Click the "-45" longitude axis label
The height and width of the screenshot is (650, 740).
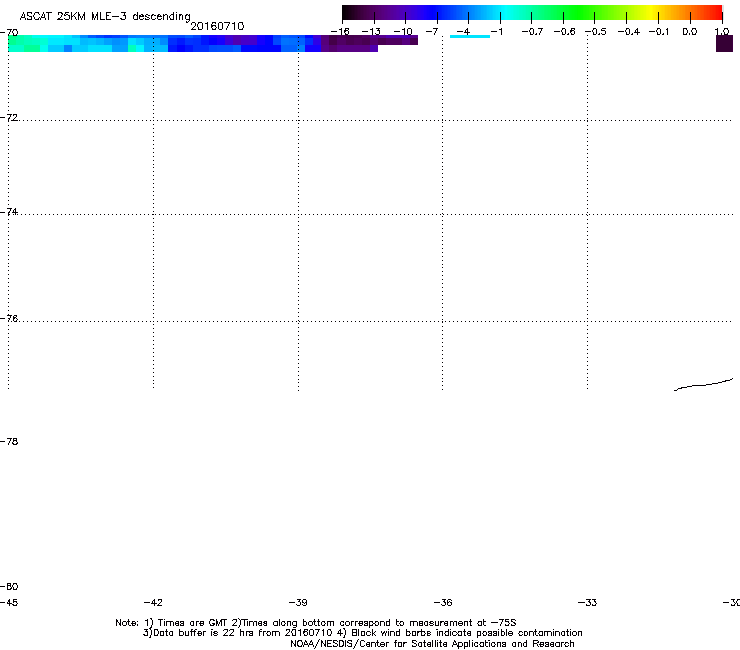[x=9, y=602]
